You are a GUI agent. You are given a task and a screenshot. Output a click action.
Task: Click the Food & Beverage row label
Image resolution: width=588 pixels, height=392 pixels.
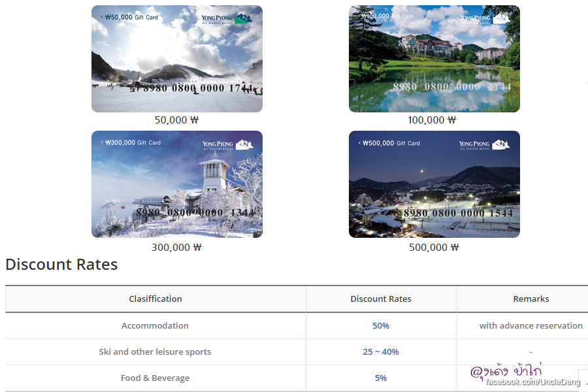(x=155, y=378)
